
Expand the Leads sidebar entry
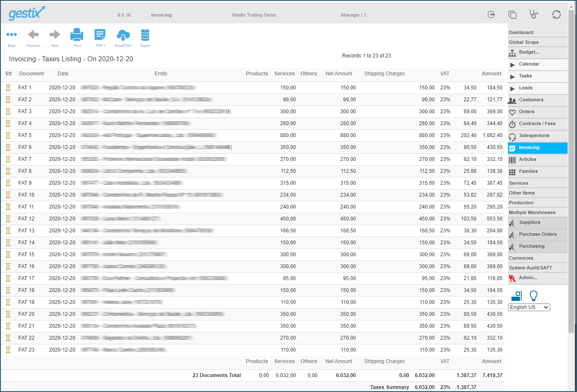[x=538, y=88]
